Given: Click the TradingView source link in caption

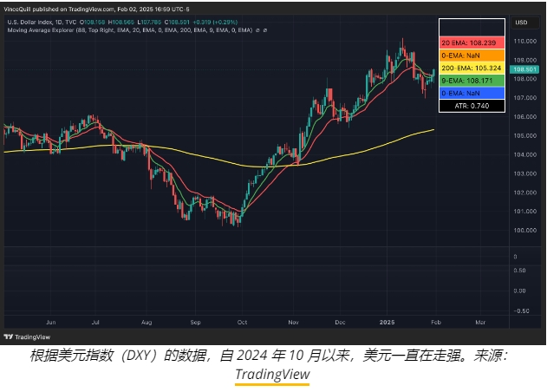Looking at the screenshot, I should (x=272, y=374).
